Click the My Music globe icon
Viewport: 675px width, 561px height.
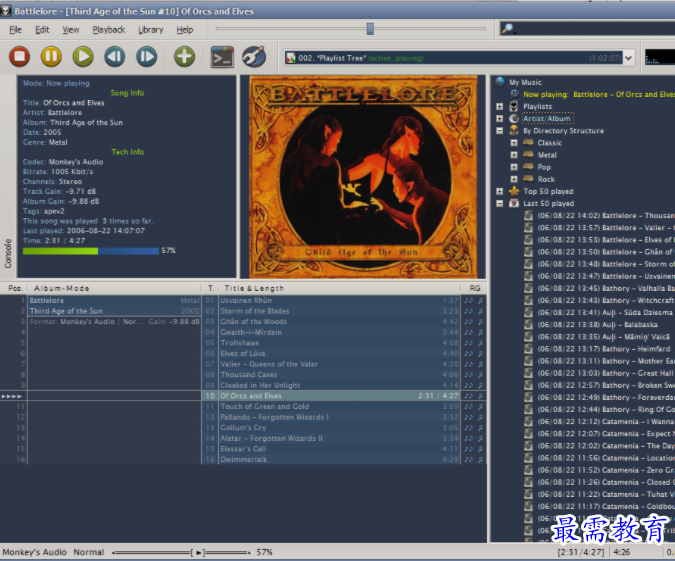[500, 82]
